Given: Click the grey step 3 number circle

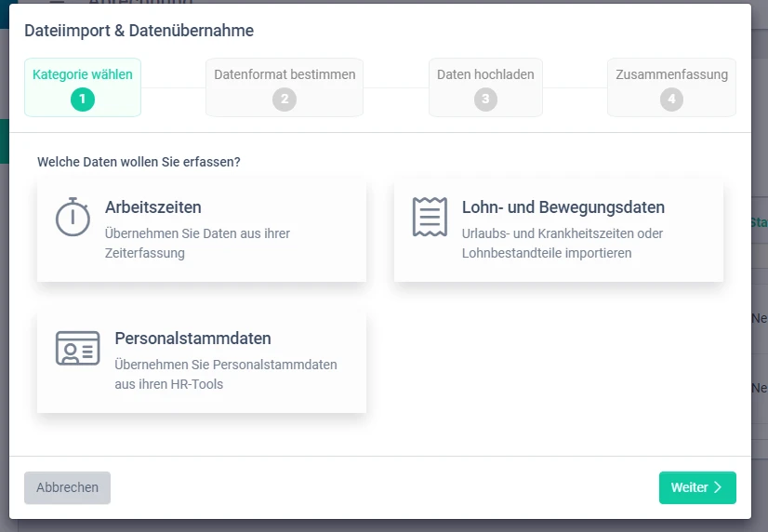Looking at the screenshot, I should 485,100.
